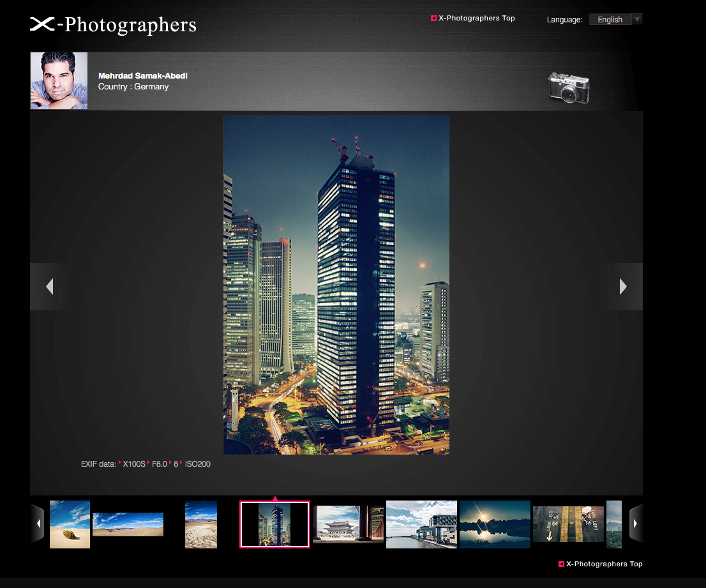
Task: Open the Korean palace thumbnail
Action: (x=348, y=524)
